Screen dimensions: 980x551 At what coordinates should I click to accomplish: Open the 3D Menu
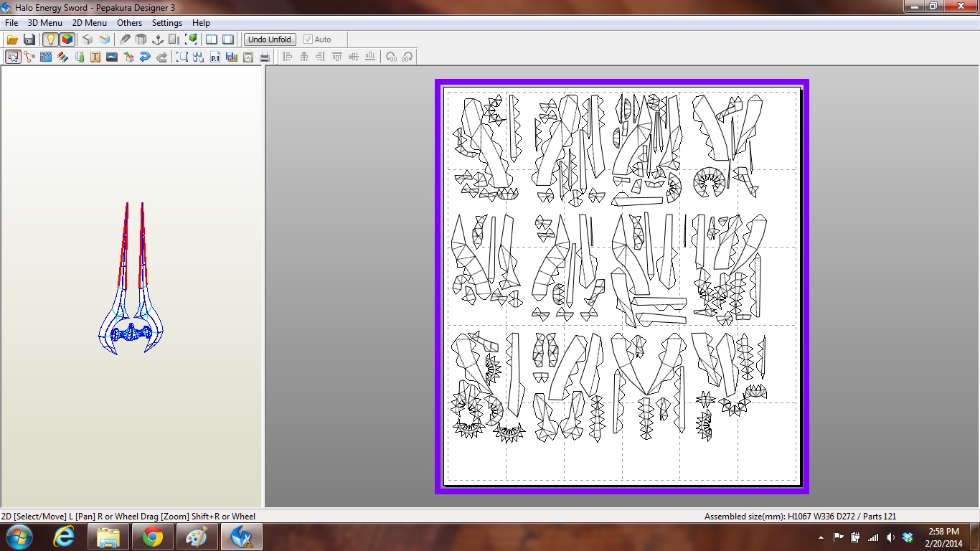pos(45,23)
